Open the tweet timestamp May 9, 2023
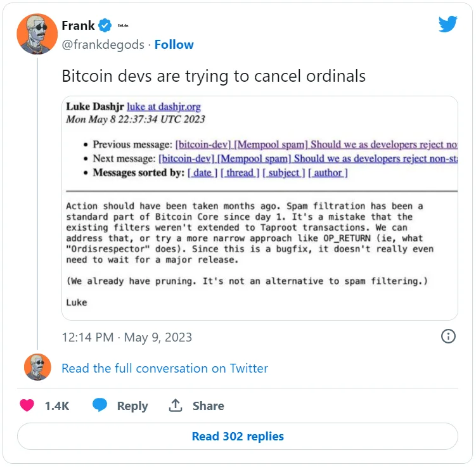 point(127,337)
